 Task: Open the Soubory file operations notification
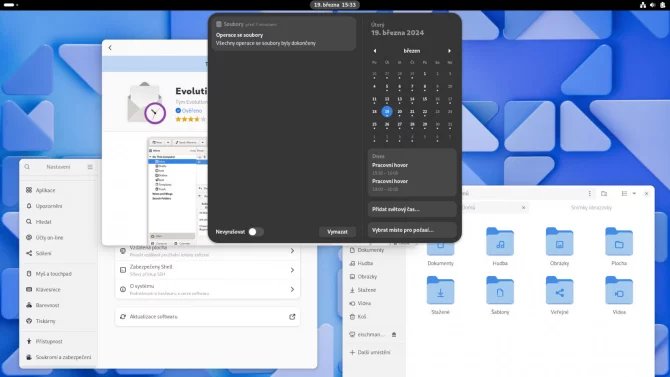[x=285, y=34]
